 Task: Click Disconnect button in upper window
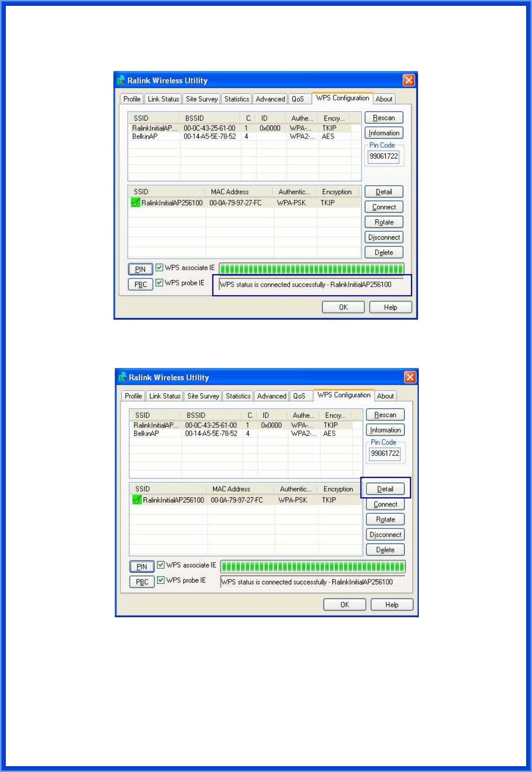tap(384, 237)
